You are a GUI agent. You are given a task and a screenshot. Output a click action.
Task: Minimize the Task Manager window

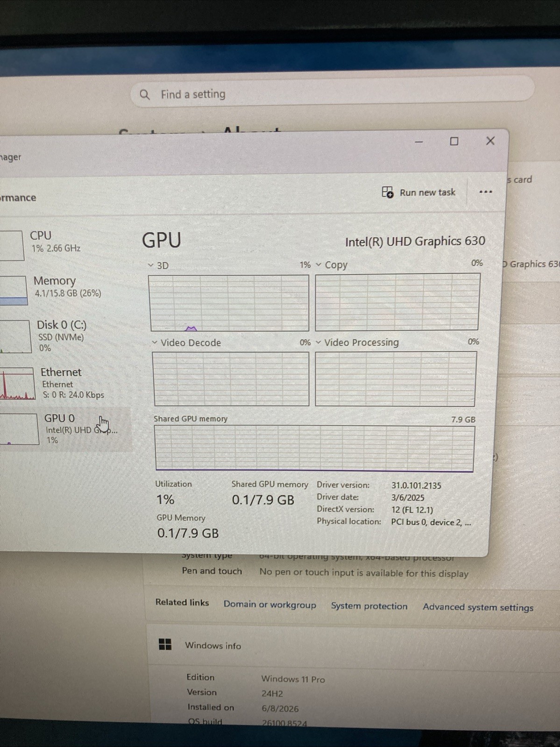pyautogui.click(x=419, y=142)
